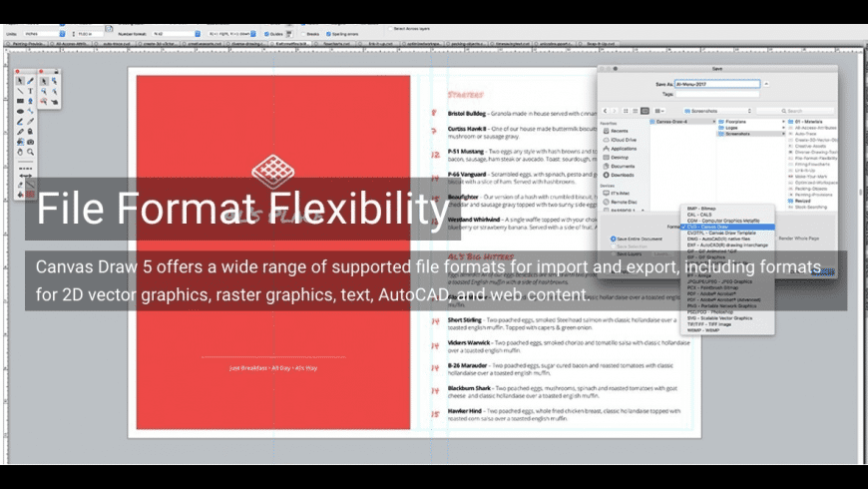Collapse the Save dialog with caret button
868x489 pixels.
tap(766, 84)
